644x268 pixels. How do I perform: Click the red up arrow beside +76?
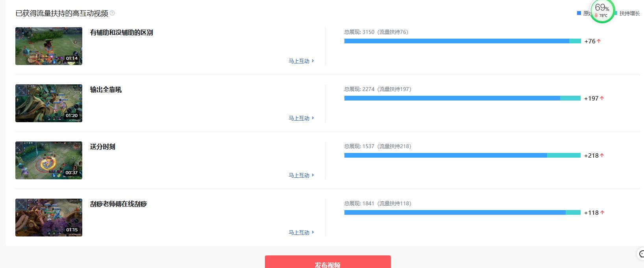click(x=599, y=41)
